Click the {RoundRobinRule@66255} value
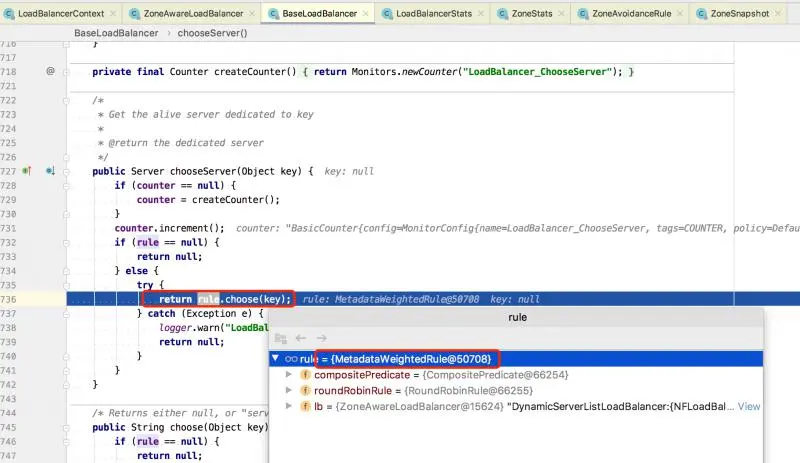 point(468,391)
